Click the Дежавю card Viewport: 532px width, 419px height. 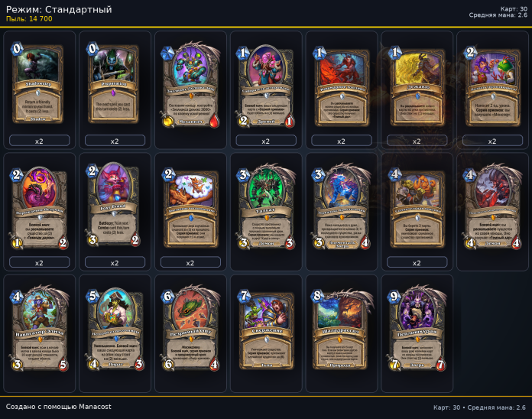(x=417, y=86)
